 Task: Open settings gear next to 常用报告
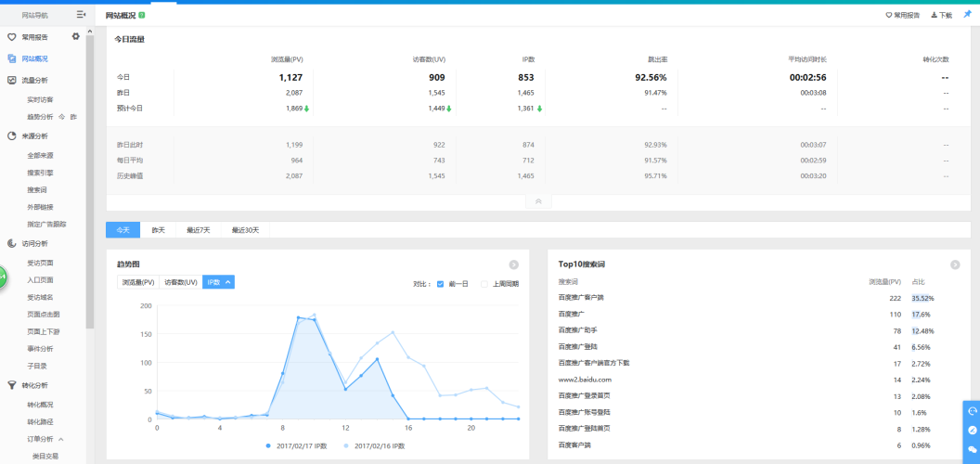(75, 36)
